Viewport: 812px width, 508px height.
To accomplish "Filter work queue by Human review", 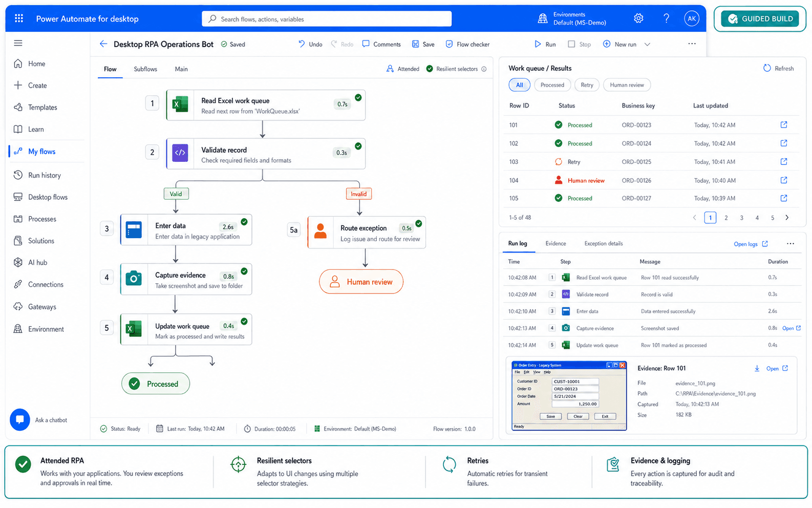I will (x=627, y=85).
